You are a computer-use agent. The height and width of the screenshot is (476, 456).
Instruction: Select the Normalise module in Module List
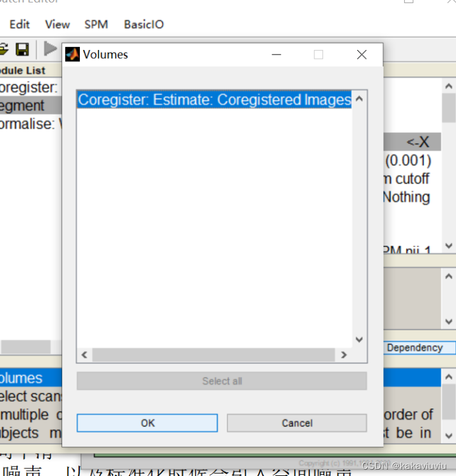(x=30, y=124)
